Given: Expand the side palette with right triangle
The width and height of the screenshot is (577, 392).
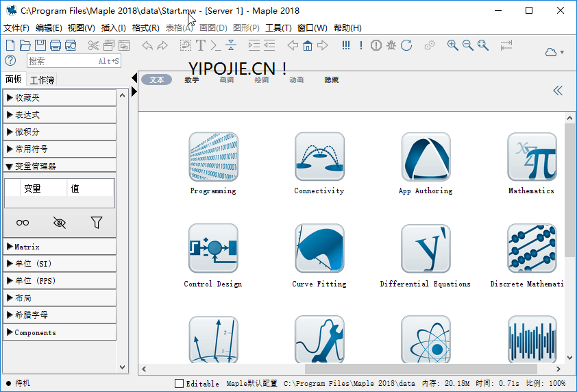Looking at the screenshot, I should click(134, 91).
